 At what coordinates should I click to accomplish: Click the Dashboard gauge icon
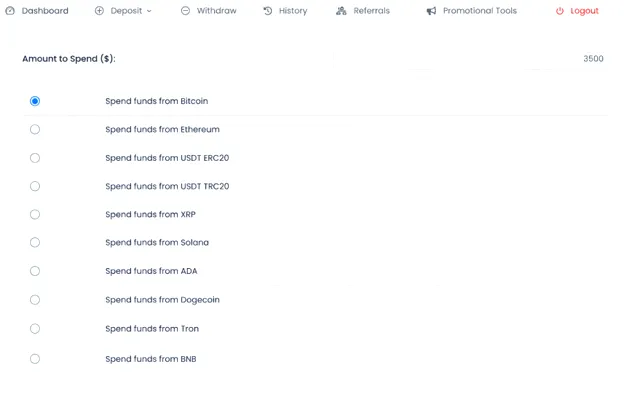point(10,11)
